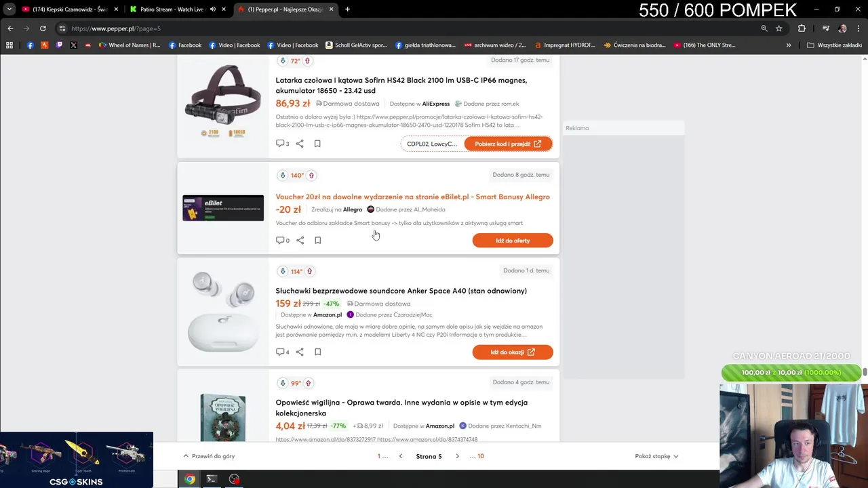The image size is (868, 488).
Task: Vote up the Sofirn HS42 deal at 72°
Action: click(x=307, y=61)
